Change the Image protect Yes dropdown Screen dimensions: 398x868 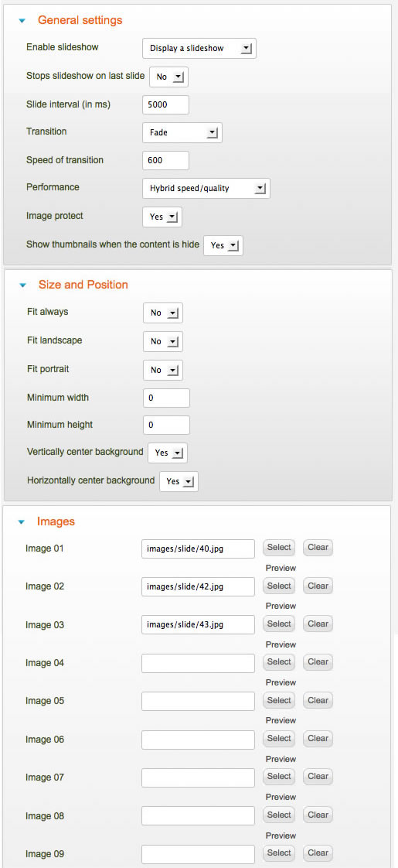(162, 217)
